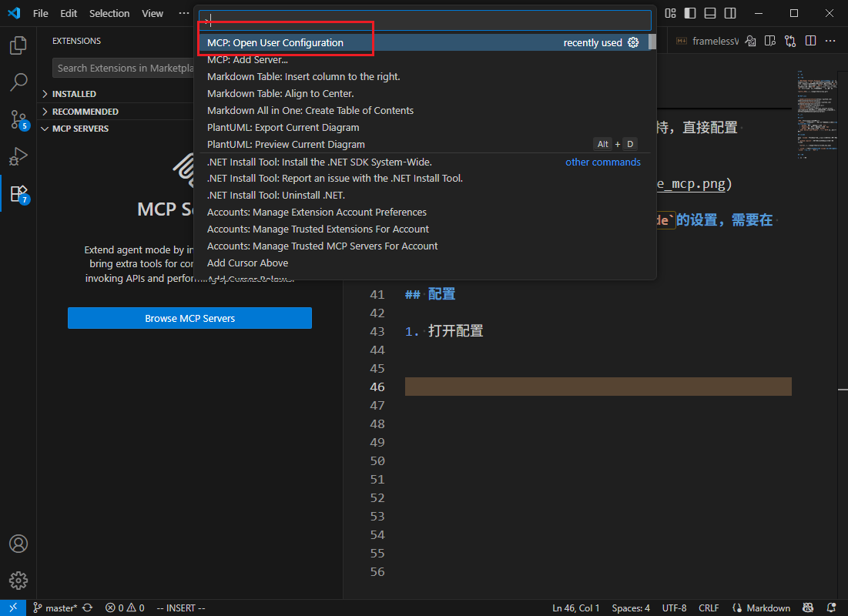Checkout branch via master* in status bar
Screen dimensions: 848x616
click(x=55, y=608)
